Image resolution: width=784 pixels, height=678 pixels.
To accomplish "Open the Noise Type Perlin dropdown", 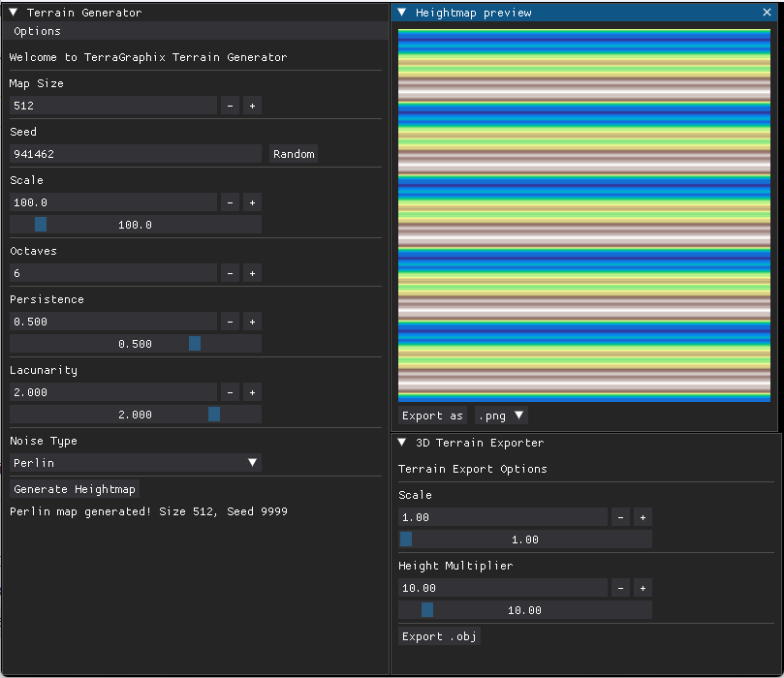I will [136, 463].
